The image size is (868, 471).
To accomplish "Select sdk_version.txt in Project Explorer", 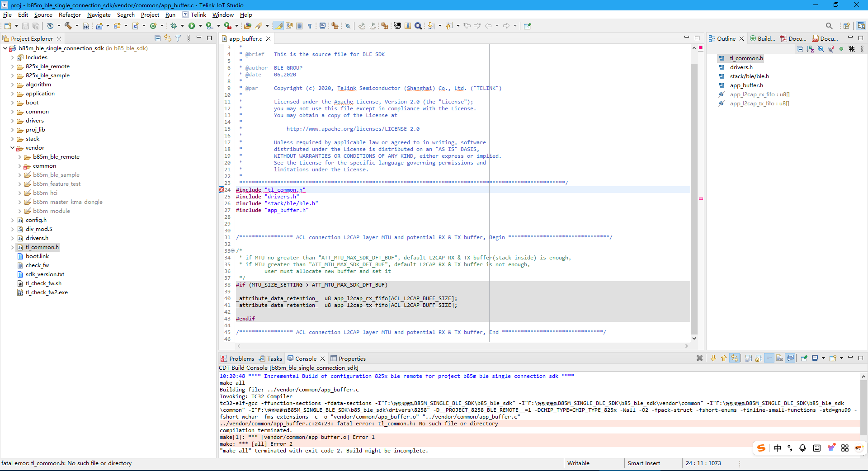I will 45,274.
